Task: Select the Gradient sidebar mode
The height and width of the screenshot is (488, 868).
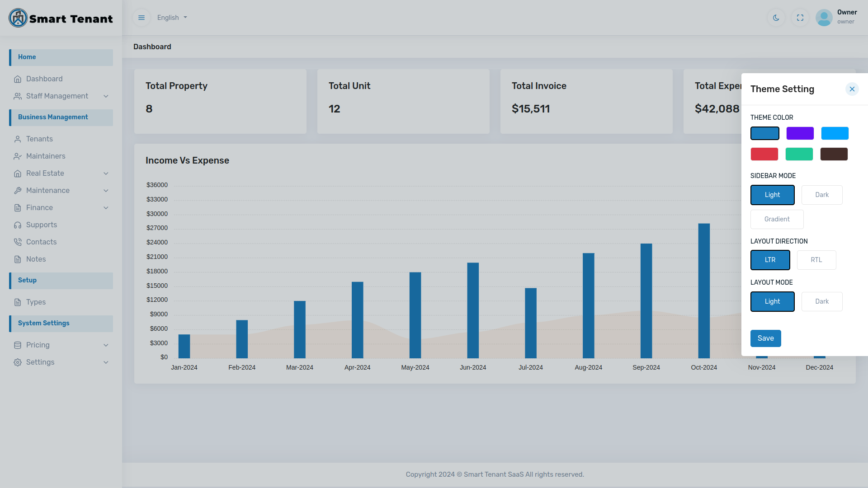Action: pos(777,219)
